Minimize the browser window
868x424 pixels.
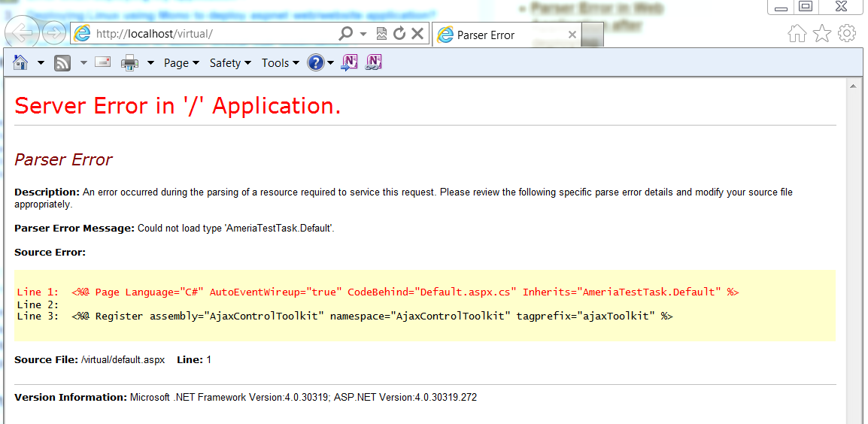pyautogui.click(x=781, y=7)
